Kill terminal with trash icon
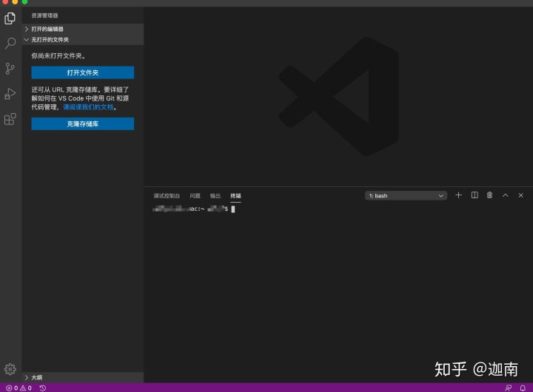 [x=489, y=195]
